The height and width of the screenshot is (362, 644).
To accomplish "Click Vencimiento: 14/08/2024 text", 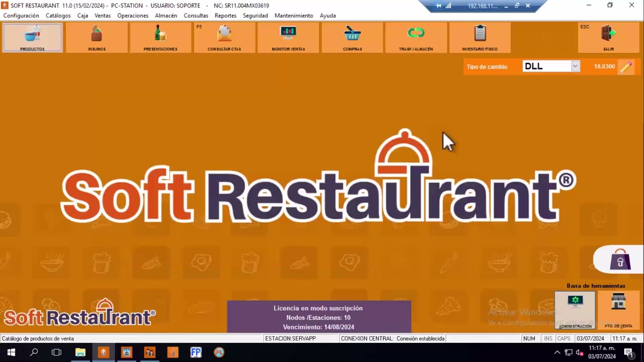I will click(318, 327).
